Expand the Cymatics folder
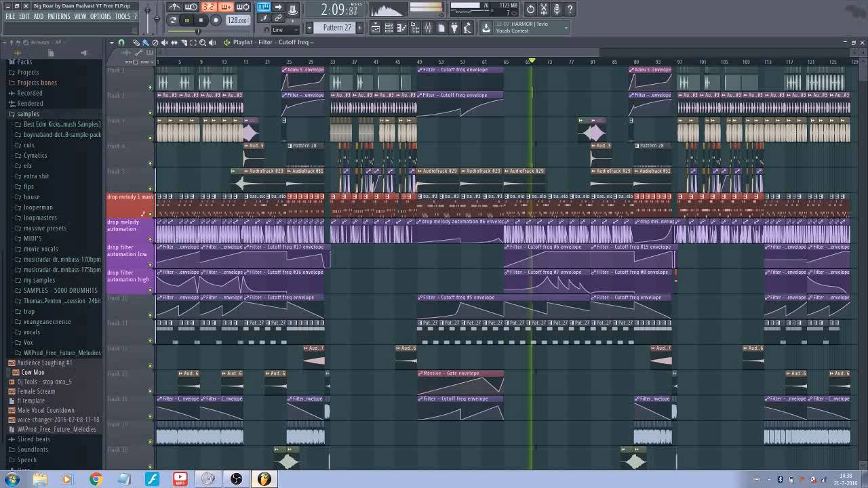868x488 pixels. coord(35,155)
